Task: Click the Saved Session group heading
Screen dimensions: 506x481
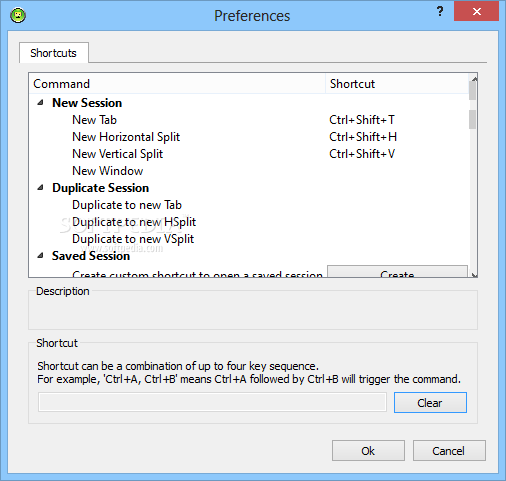Action: point(91,256)
